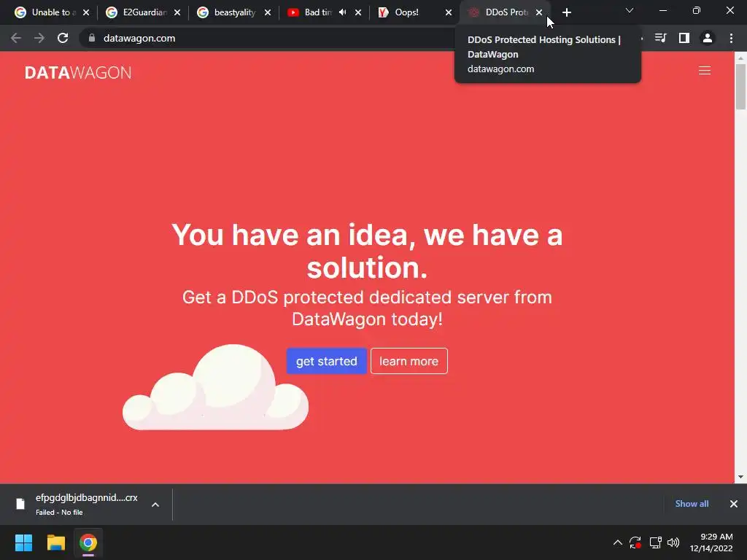The height and width of the screenshot is (560, 747).
Task: Close the beastyality tab
Action: [x=268, y=13]
